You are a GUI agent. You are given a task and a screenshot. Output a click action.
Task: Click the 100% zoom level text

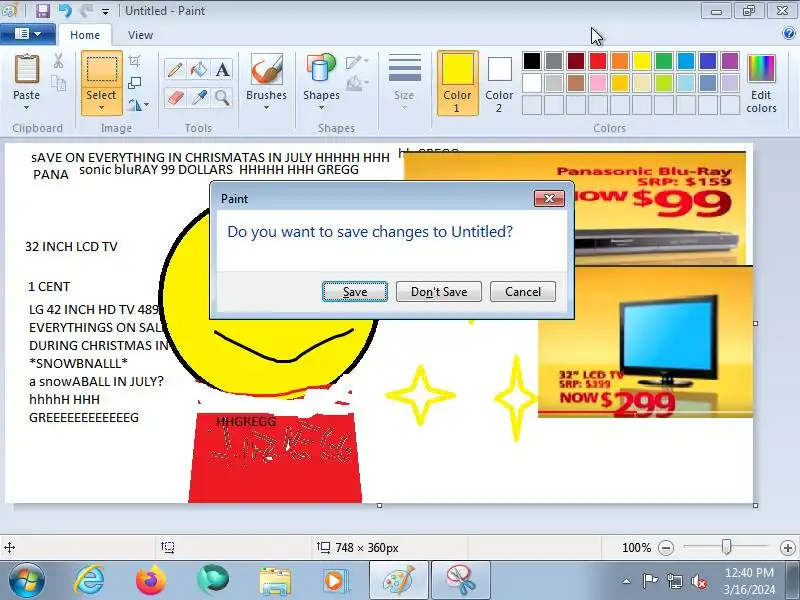636,548
